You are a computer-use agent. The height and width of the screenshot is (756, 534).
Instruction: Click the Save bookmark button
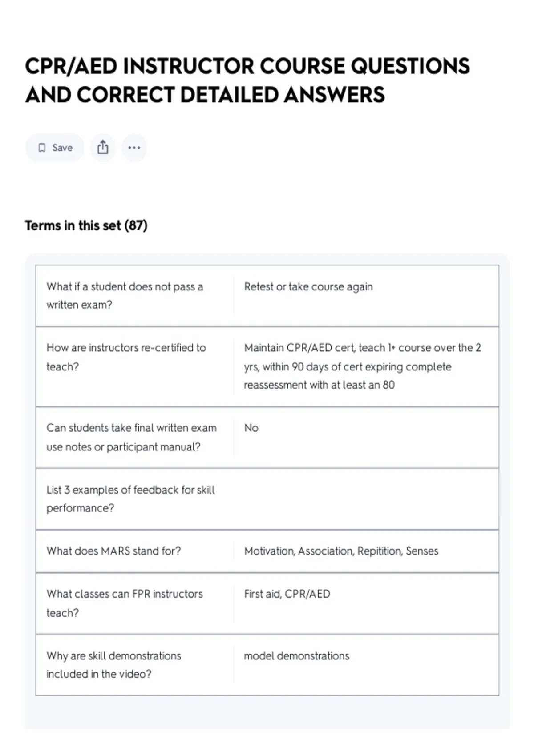[54, 148]
